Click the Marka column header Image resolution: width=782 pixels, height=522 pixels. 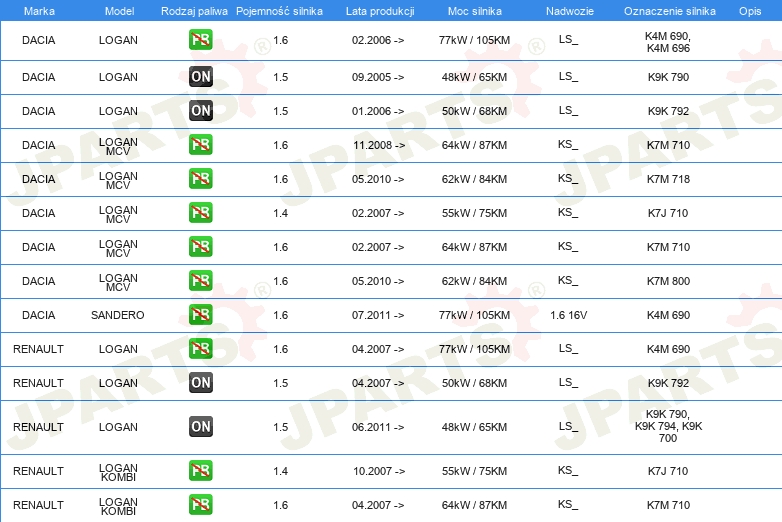(x=39, y=11)
